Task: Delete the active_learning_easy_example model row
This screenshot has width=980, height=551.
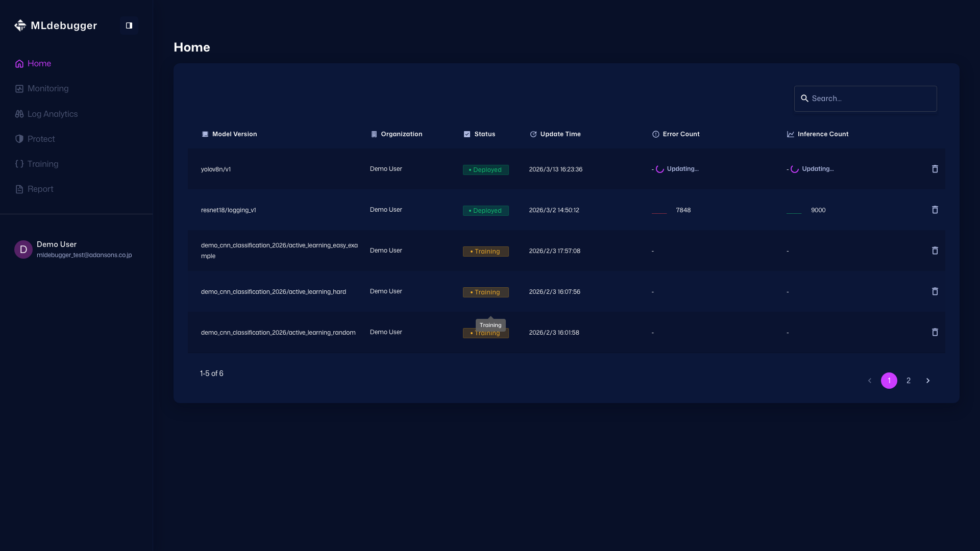Action: [x=935, y=251]
